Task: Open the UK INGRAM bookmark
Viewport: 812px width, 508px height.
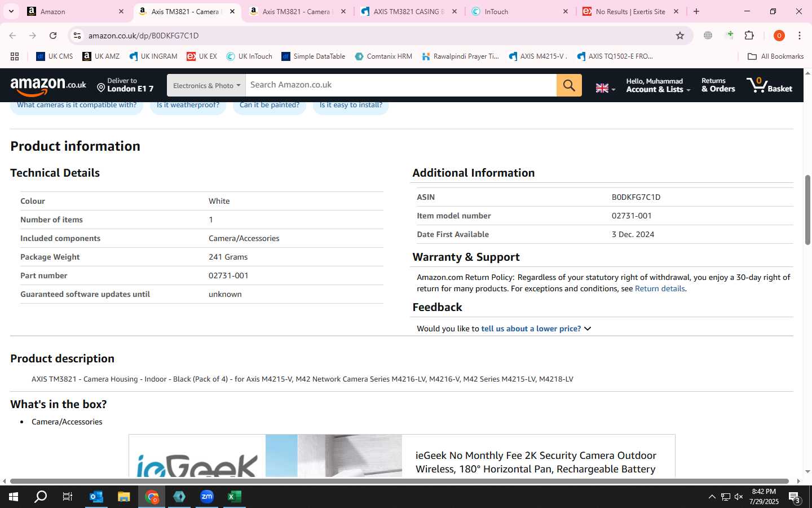Action: tap(153, 56)
